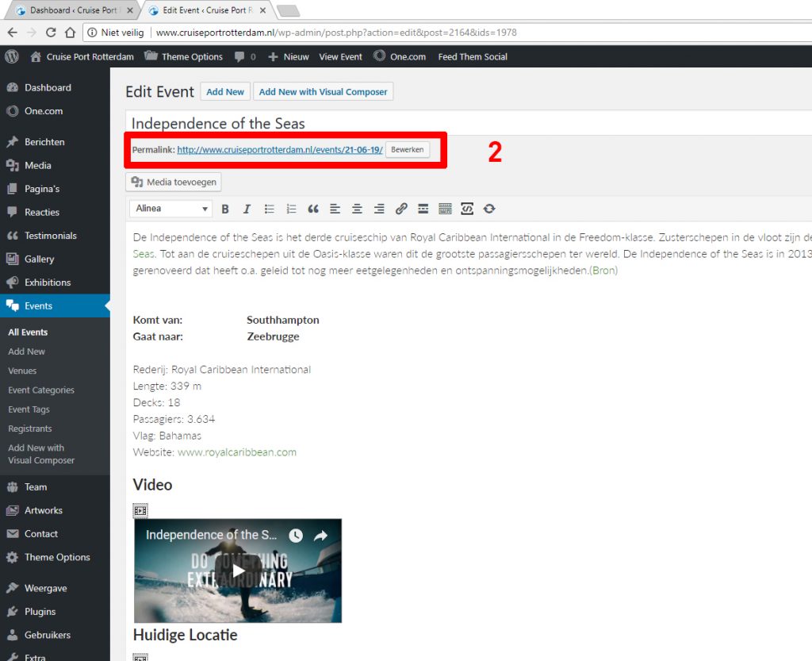Close the Edit Event browser tab
The image size is (812, 661).
pos(262,10)
